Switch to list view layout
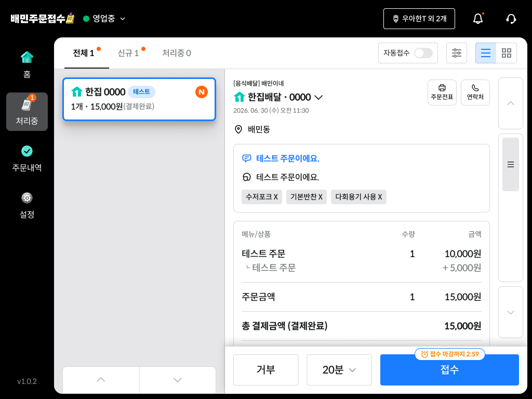 coord(486,53)
